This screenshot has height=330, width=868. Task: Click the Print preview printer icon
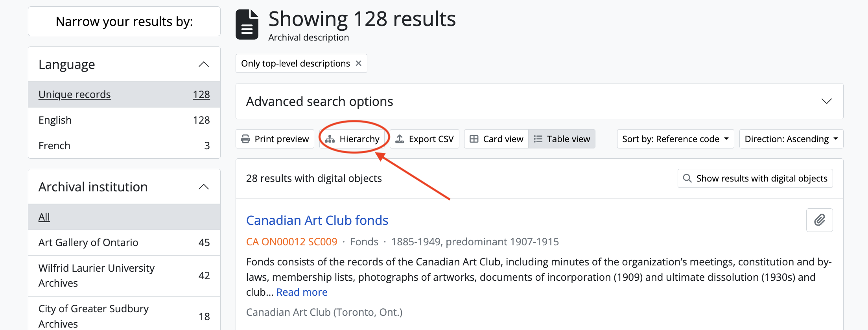pyautogui.click(x=245, y=139)
